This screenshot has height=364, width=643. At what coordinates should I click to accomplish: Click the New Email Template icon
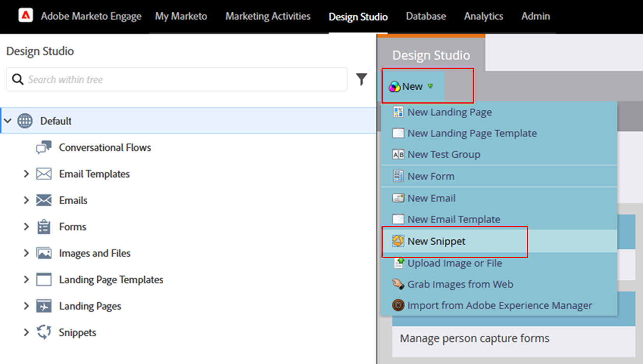[x=398, y=219]
